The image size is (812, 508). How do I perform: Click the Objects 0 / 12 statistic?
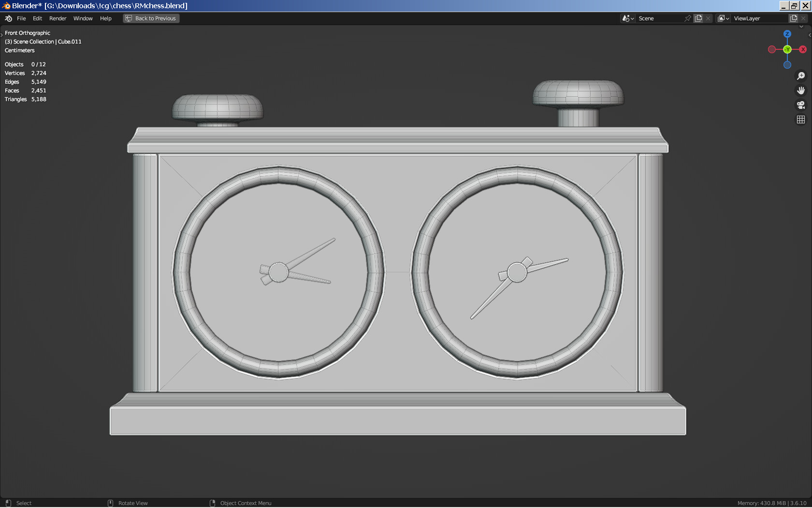coord(25,64)
